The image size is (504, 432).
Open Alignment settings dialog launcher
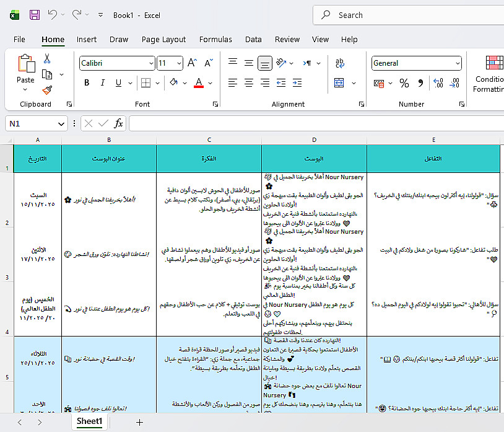[362, 104]
